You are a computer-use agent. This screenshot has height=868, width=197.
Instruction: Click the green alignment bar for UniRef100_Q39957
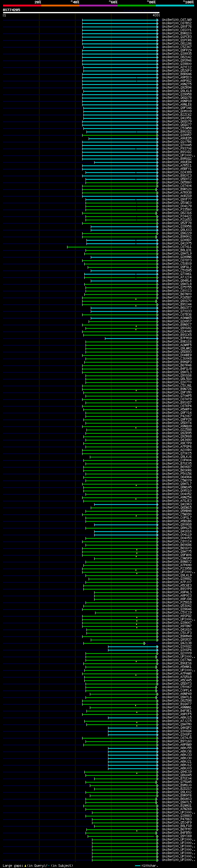120,135
